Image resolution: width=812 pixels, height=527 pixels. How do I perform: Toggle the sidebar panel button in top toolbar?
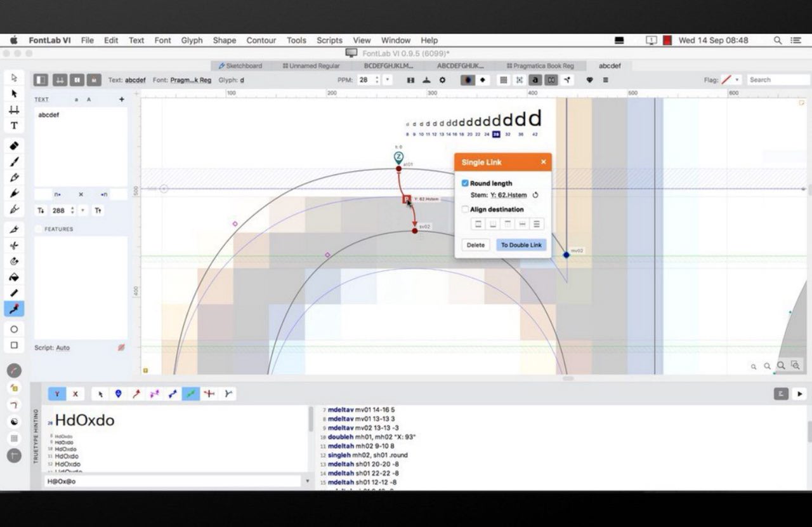(41, 80)
